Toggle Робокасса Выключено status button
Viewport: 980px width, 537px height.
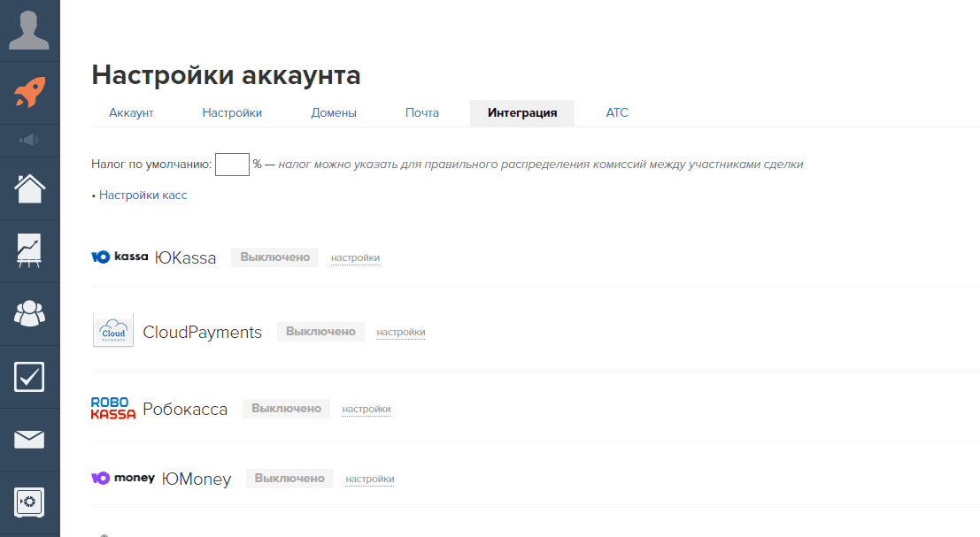pos(286,409)
